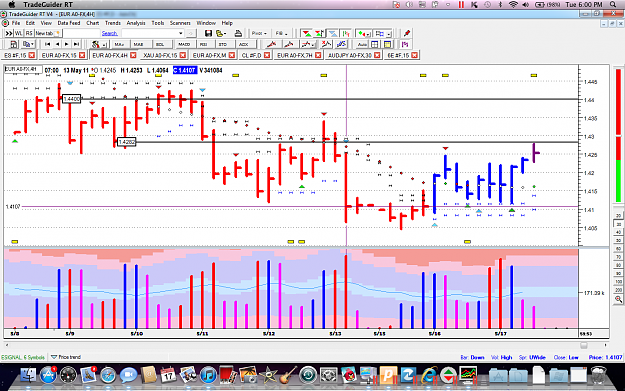This screenshot has width=625, height=391.
Task: Select bar spacing value 20 on right scale
Action: coord(618,216)
